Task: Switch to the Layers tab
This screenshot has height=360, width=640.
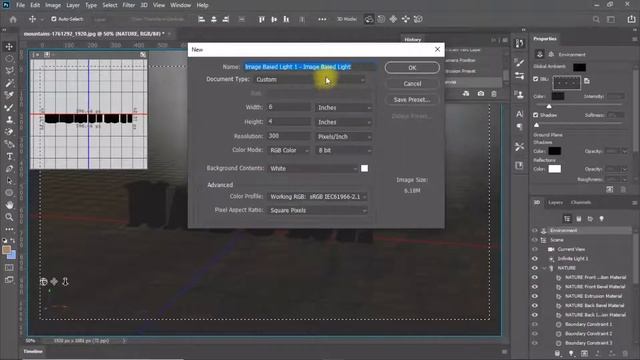Action: pyautogui.click(x=555, y=202)
